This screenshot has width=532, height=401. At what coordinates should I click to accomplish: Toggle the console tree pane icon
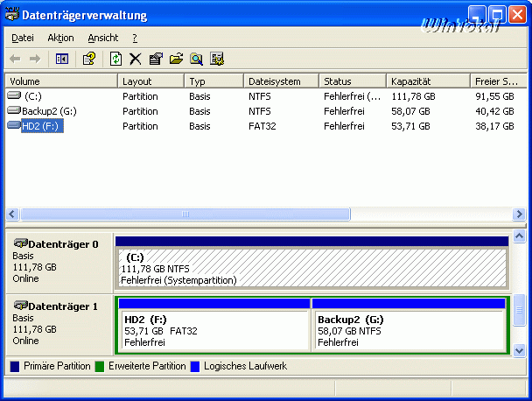pyautogui.click(x=61, y=59)
